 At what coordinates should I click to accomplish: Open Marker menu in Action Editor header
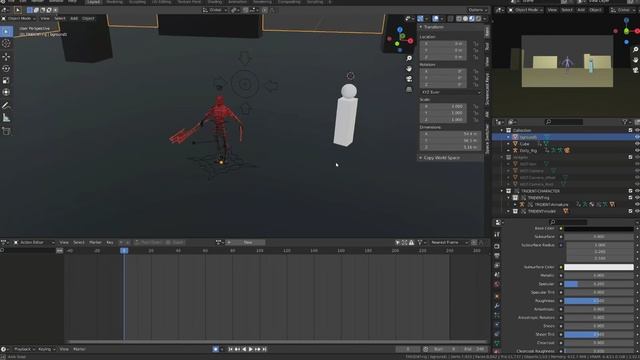click(x=95, y=242)
